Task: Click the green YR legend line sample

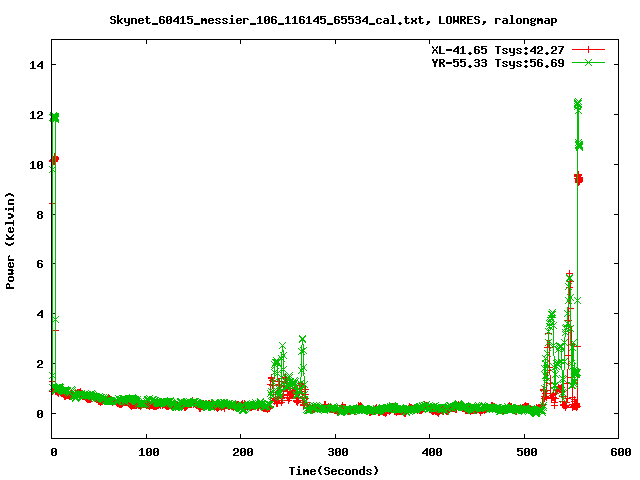Action: [588, 62]
